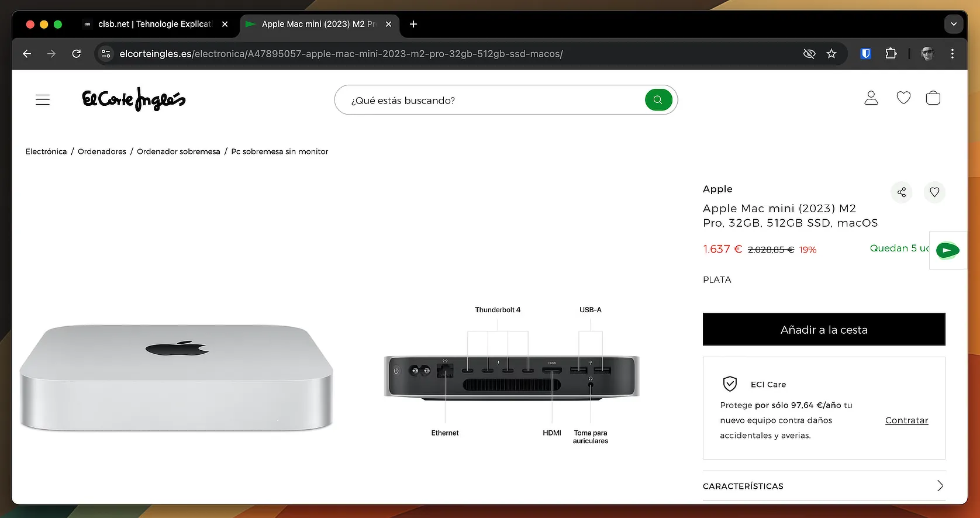Open a new browser tab

(413, 24)
